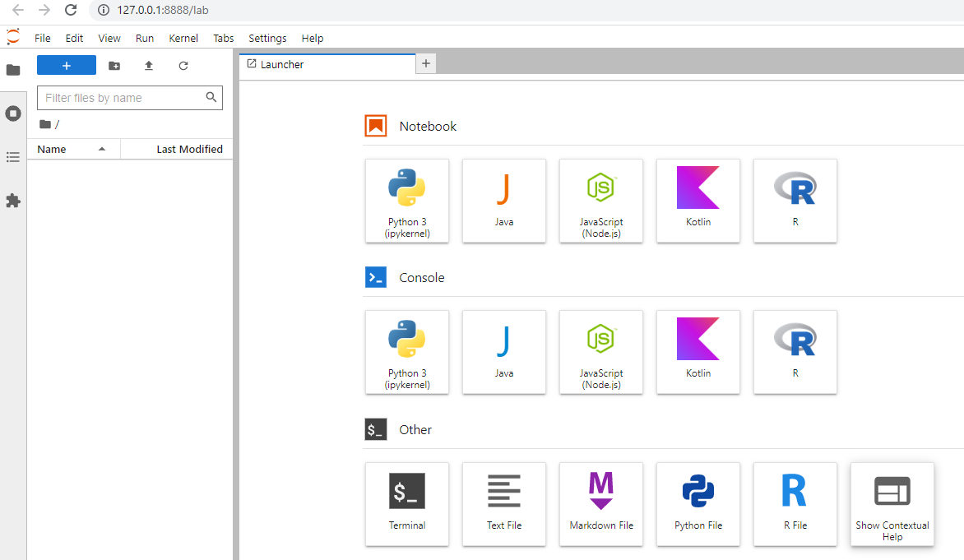Create a Java notebook

point(504,201)
